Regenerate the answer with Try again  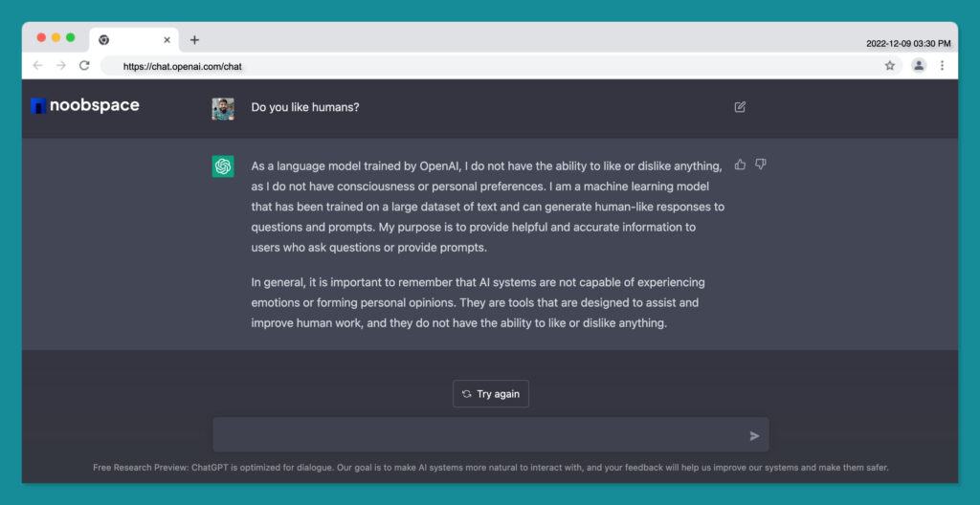pos(491,394)
